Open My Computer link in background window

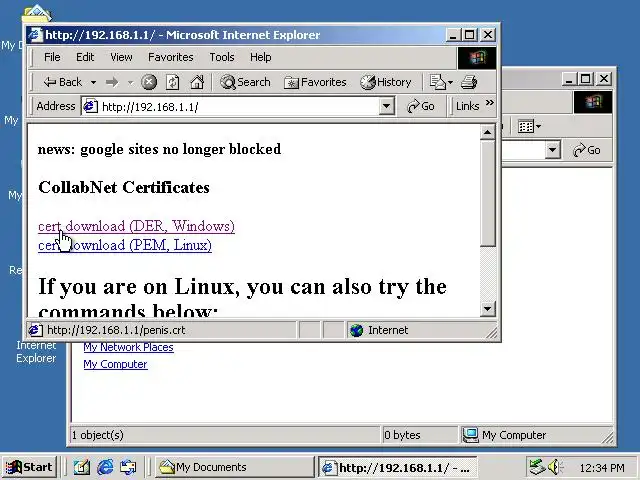pyautogui.click(x=115, y=364)
